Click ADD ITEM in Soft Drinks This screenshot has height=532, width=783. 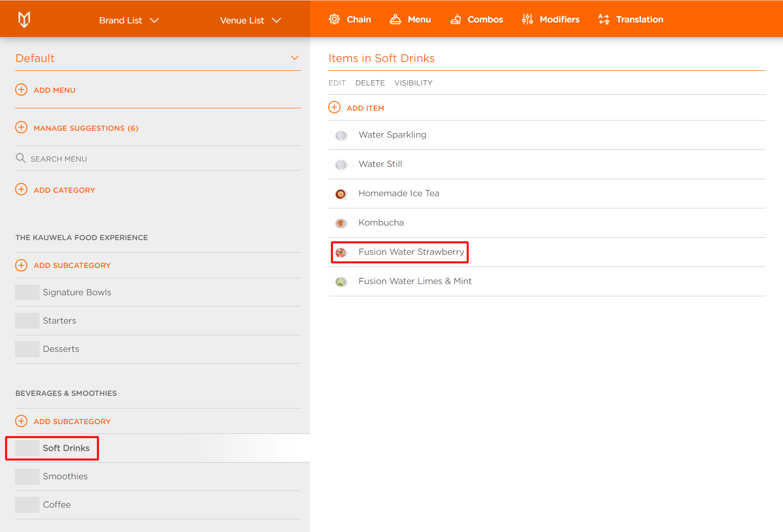tap(365, 108)
